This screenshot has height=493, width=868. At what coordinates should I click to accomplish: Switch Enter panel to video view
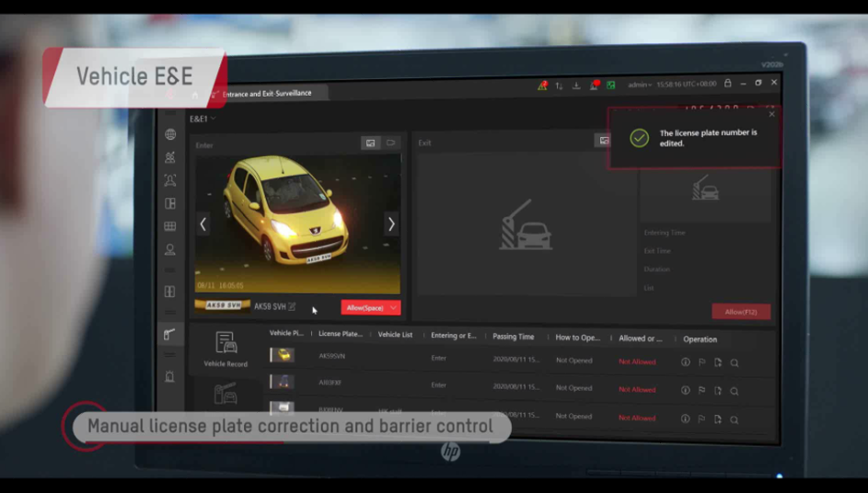pyautogui.click(x=390, y=143)
